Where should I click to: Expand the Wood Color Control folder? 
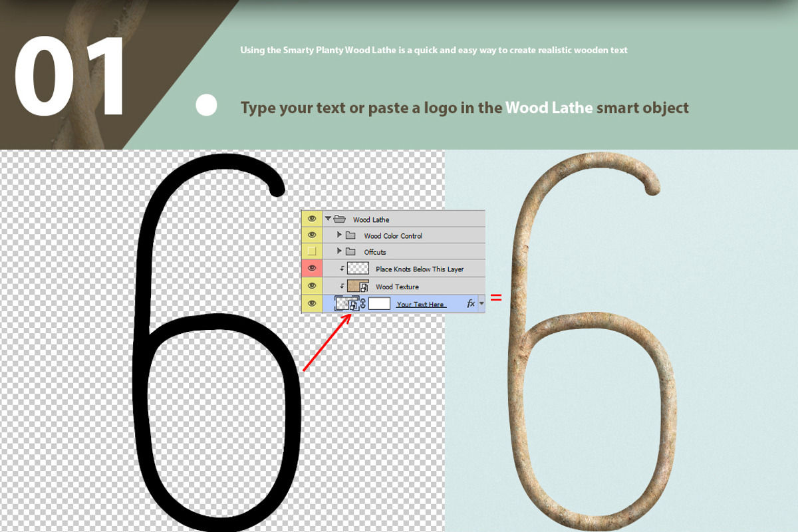point(339,235)
